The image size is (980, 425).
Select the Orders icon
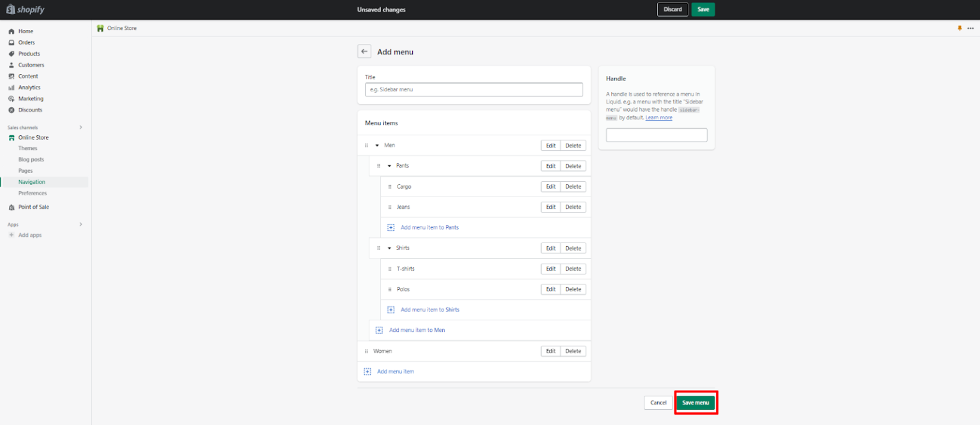[11, 42]
